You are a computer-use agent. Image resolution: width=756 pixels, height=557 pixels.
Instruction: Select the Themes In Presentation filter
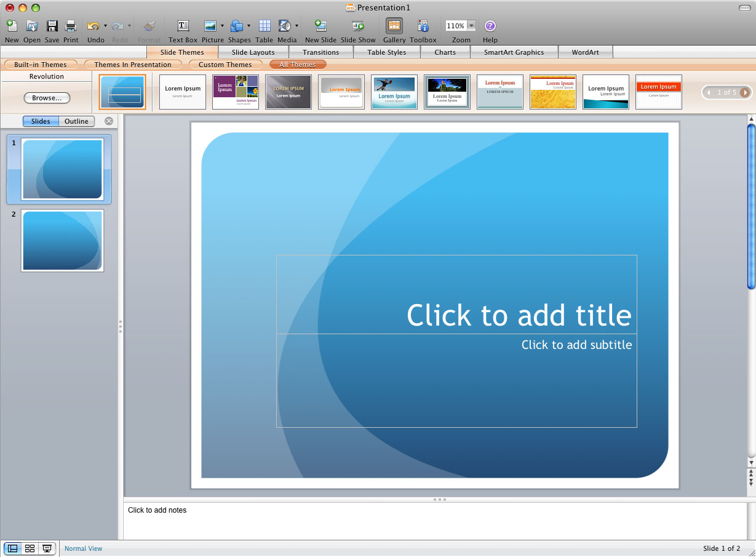(x=133, y=64)
